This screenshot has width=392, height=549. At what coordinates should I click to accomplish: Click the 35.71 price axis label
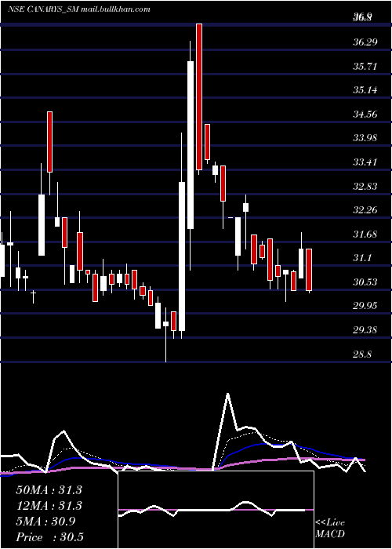tap(365, 66)
